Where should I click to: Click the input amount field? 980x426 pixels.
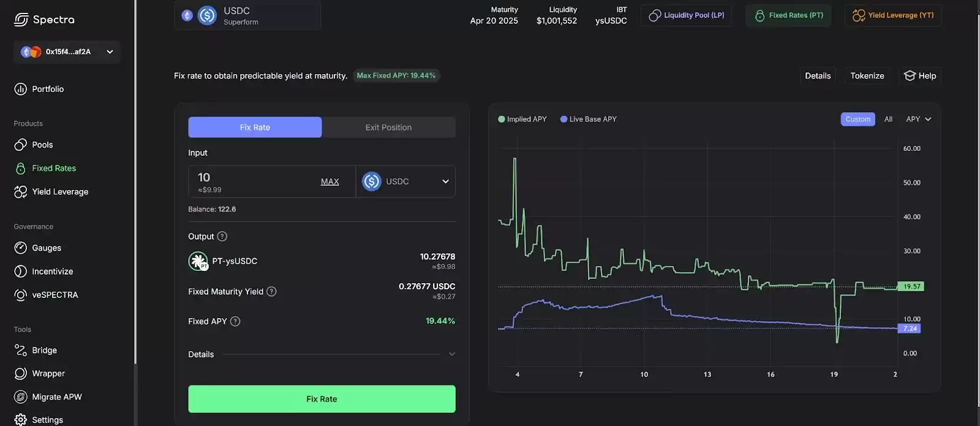tap(251, 178)
